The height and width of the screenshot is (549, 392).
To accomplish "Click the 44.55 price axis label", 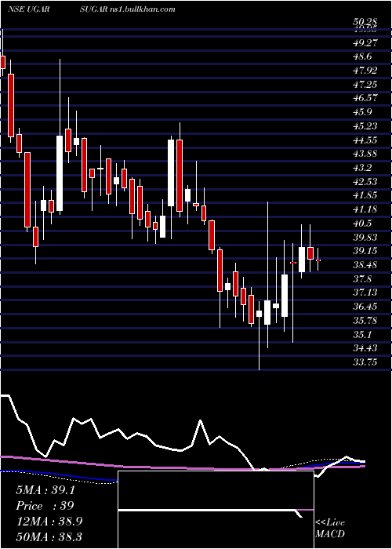I will (366, 140).
